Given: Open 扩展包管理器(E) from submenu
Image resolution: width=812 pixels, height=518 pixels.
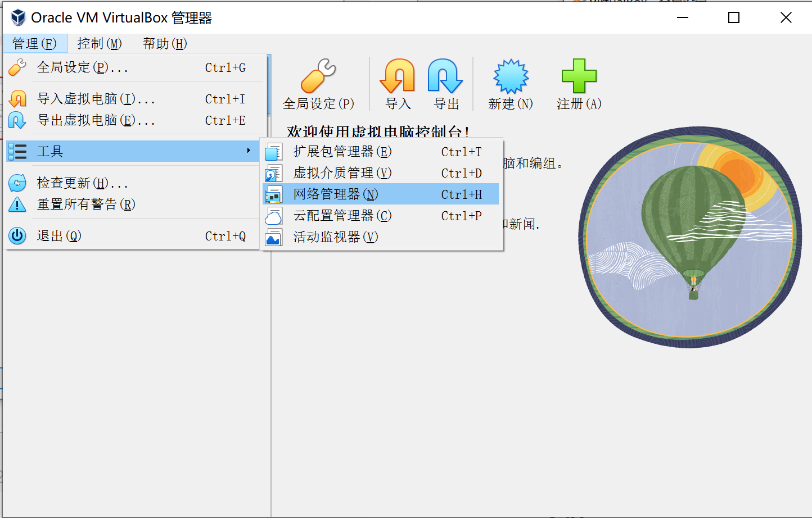Looking at the screenshot, I should (x=381, y=152).
